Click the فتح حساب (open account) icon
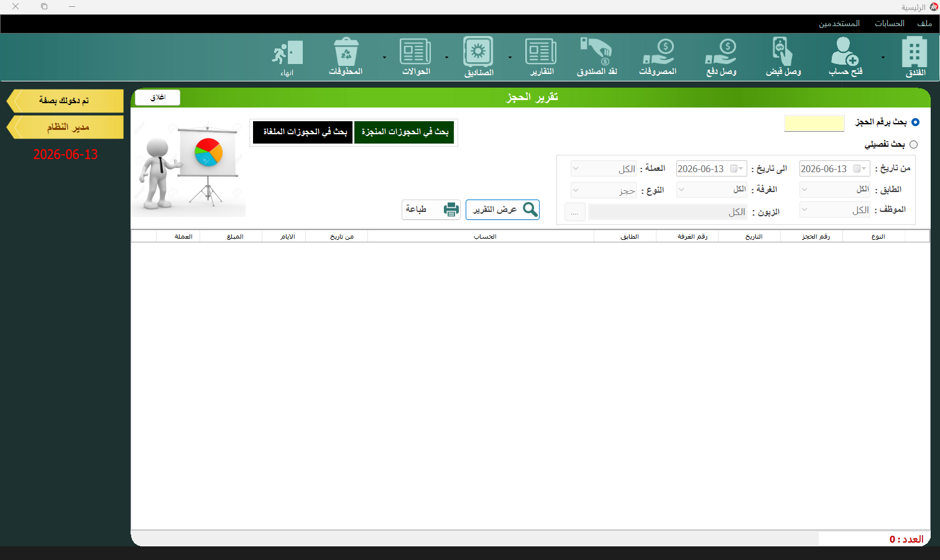Image resolution: width=940 pixels, height=560 pixels. point(846,57)
